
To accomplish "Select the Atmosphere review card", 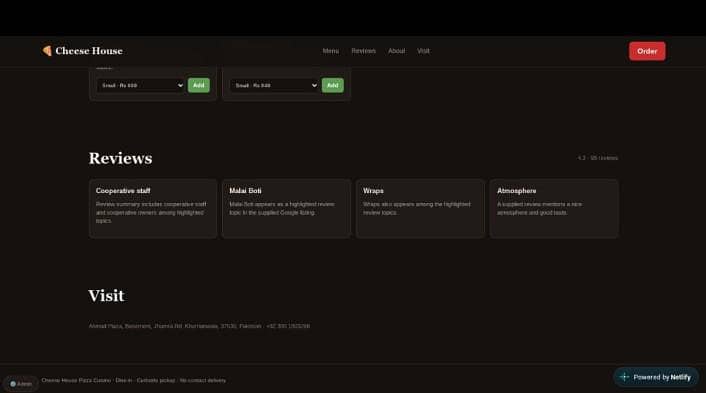I will click(554, 208).
